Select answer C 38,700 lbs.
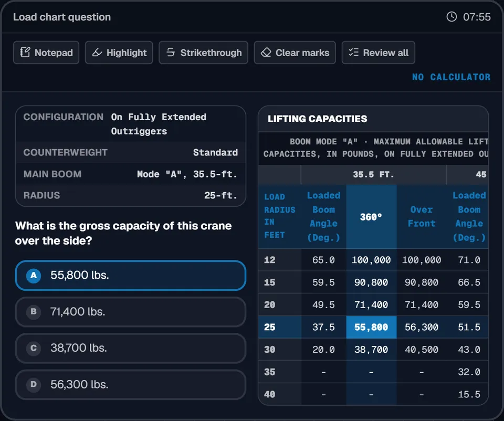 click(x=131, y=348)
